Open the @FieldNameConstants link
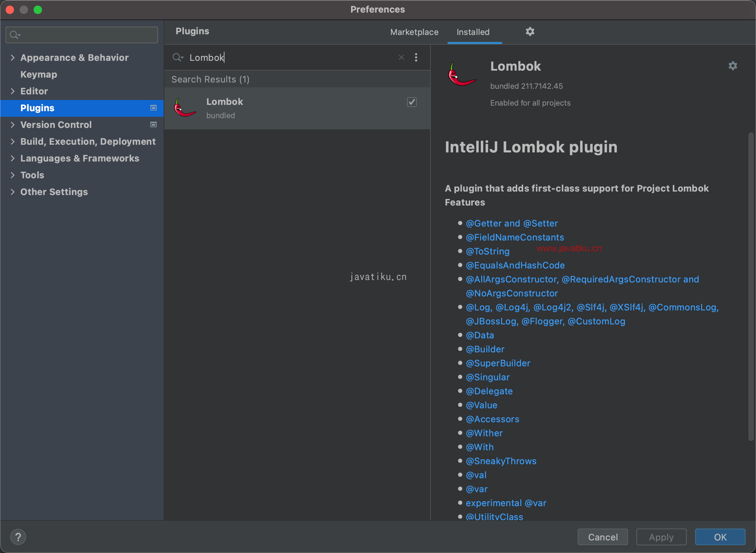 point(515,237)
